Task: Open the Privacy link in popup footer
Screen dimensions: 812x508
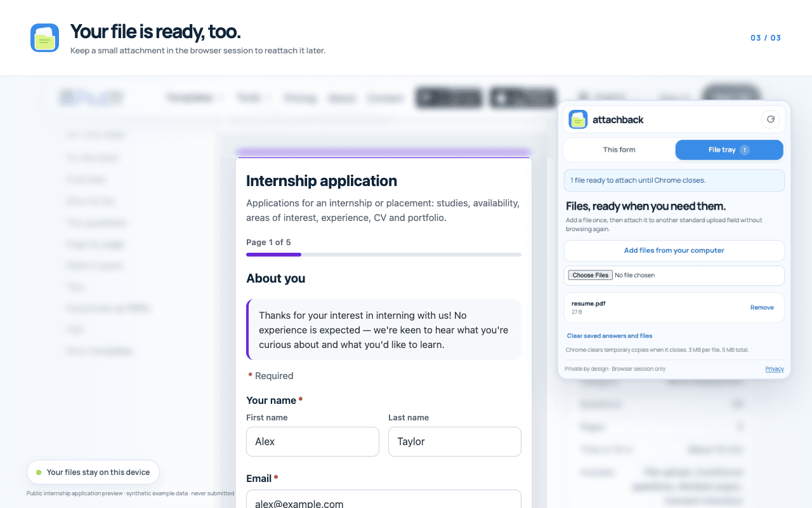Action: click(774, 369)
